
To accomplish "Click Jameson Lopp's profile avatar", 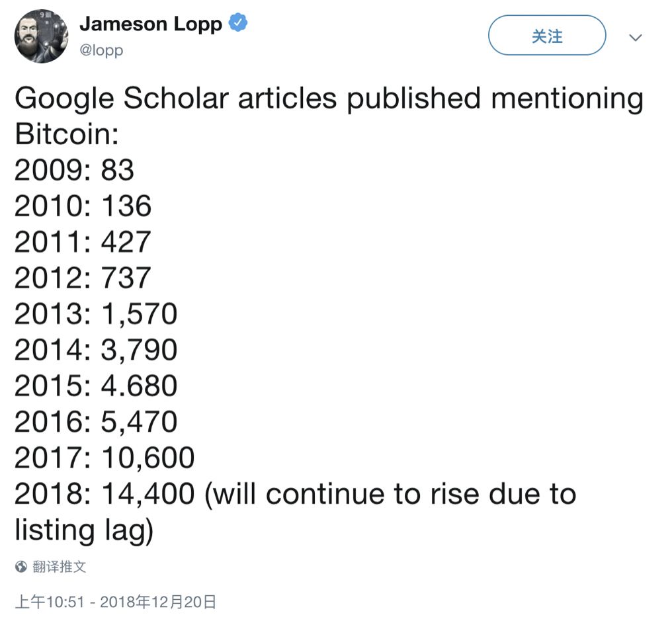I will 41,36.
